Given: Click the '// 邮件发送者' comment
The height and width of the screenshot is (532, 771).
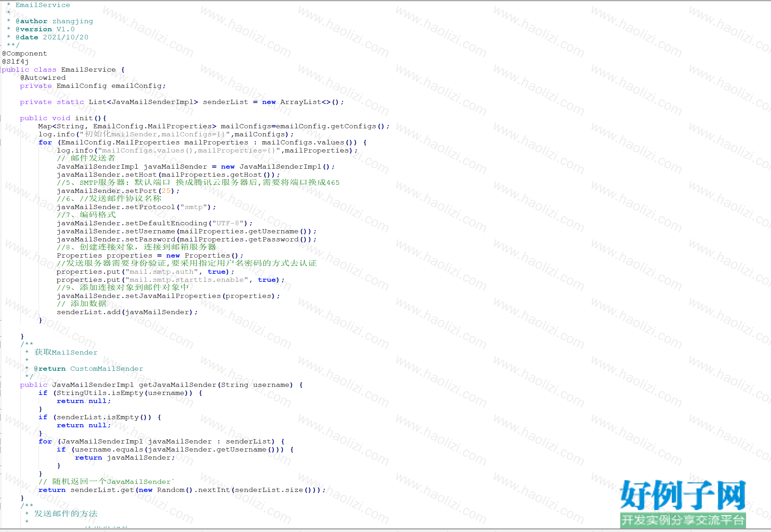Looking at the screenshot, I should click(86, 158).
